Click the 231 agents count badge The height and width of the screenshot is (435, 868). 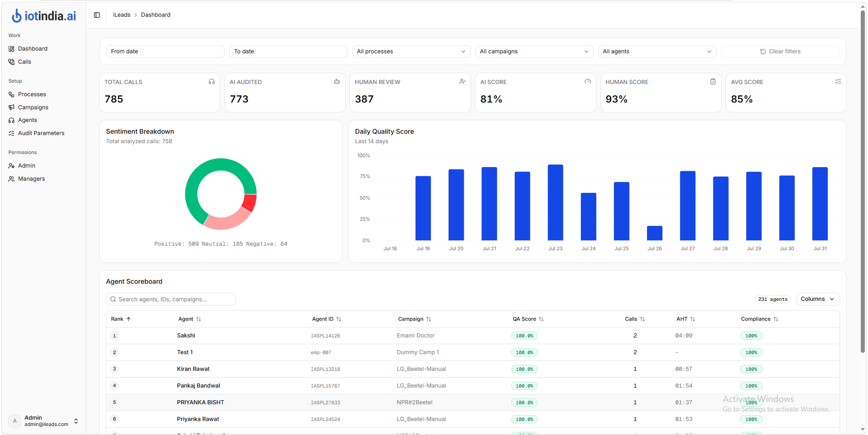click(x=773, y=299)
